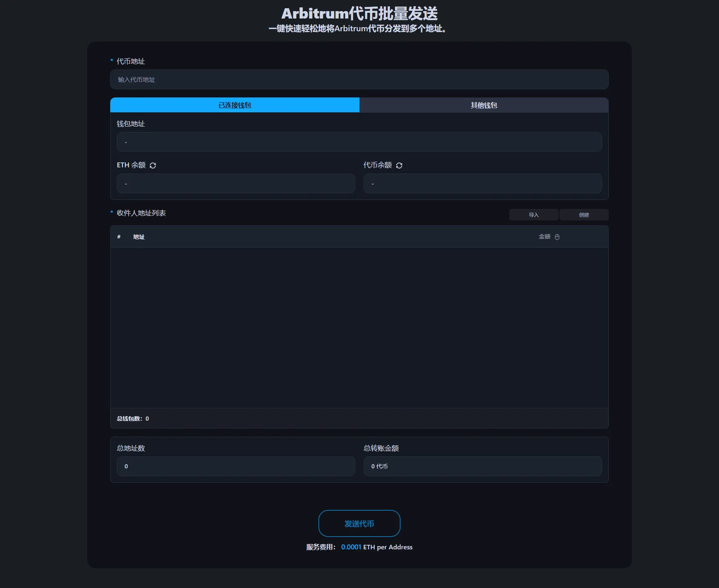Switch to the 已连接钱包 tab
The image size is (719, 588).
click(234, 105)
